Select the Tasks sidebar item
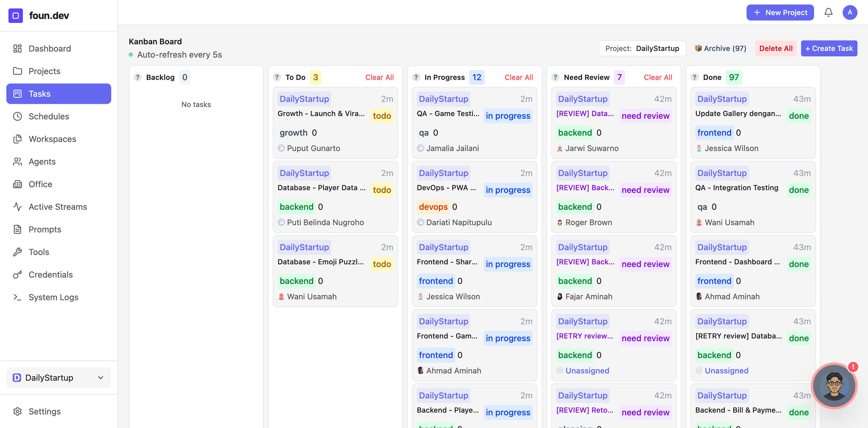868x428 pixels. point(59,94)
